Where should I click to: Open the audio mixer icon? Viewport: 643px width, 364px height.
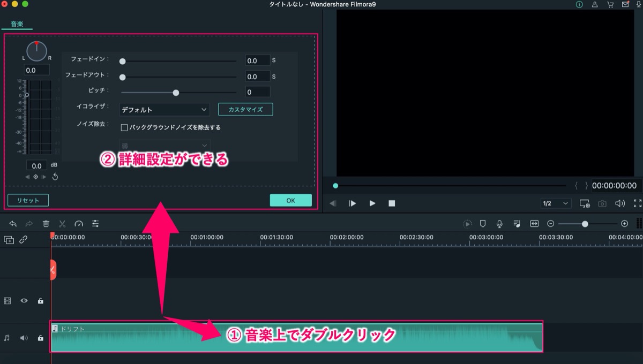click(x=517, y=224)
